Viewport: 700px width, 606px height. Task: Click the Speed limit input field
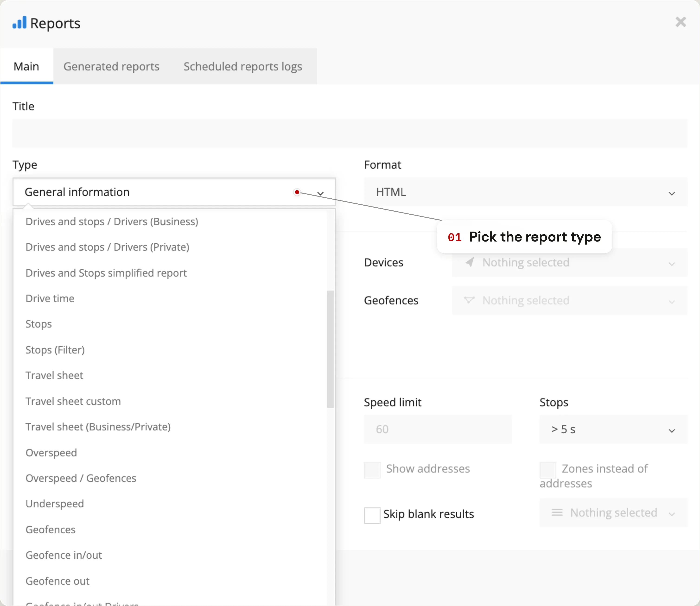438,429
